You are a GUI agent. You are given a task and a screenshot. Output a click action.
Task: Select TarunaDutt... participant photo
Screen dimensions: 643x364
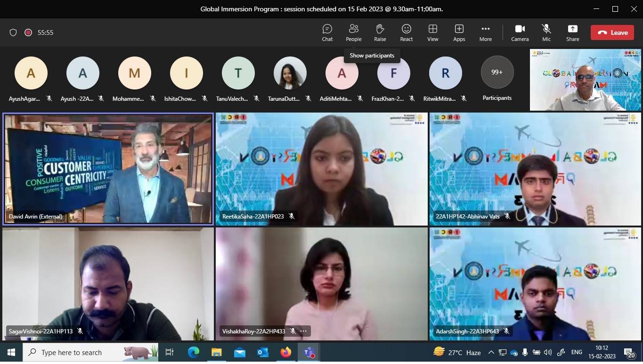coord(290,73)
